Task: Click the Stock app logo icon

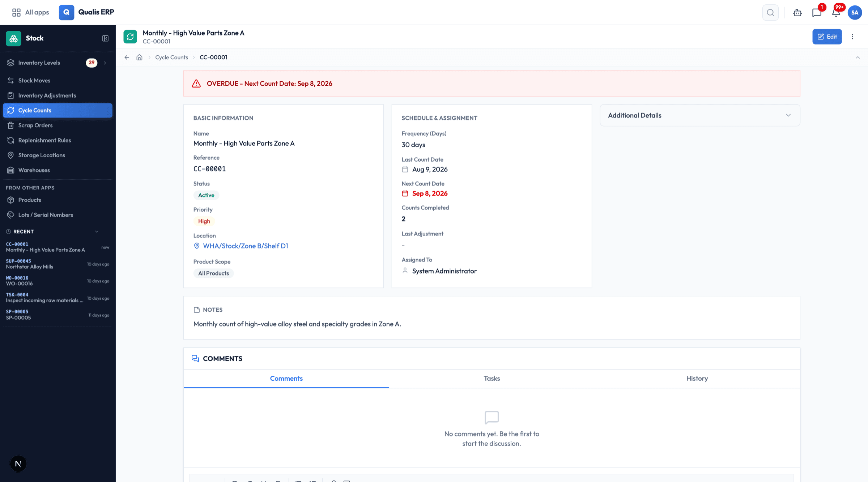Action: point(13,38)
